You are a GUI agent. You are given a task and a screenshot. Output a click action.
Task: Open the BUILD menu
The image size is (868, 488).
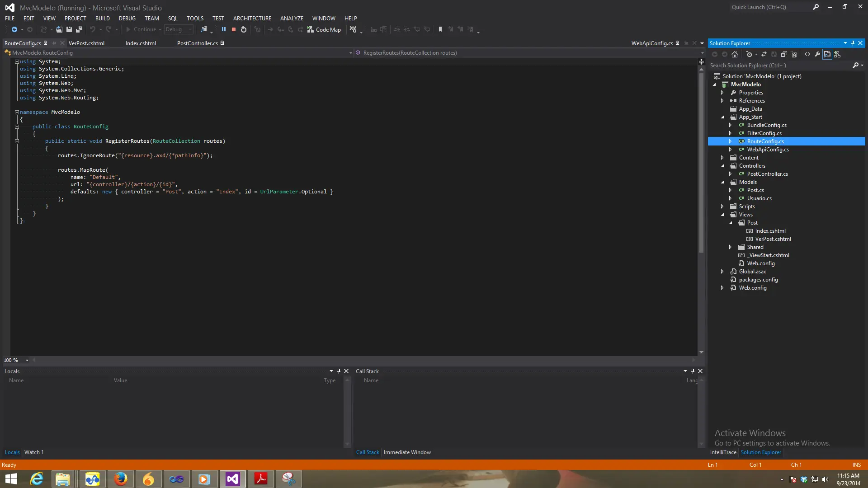tap(102, 19)
